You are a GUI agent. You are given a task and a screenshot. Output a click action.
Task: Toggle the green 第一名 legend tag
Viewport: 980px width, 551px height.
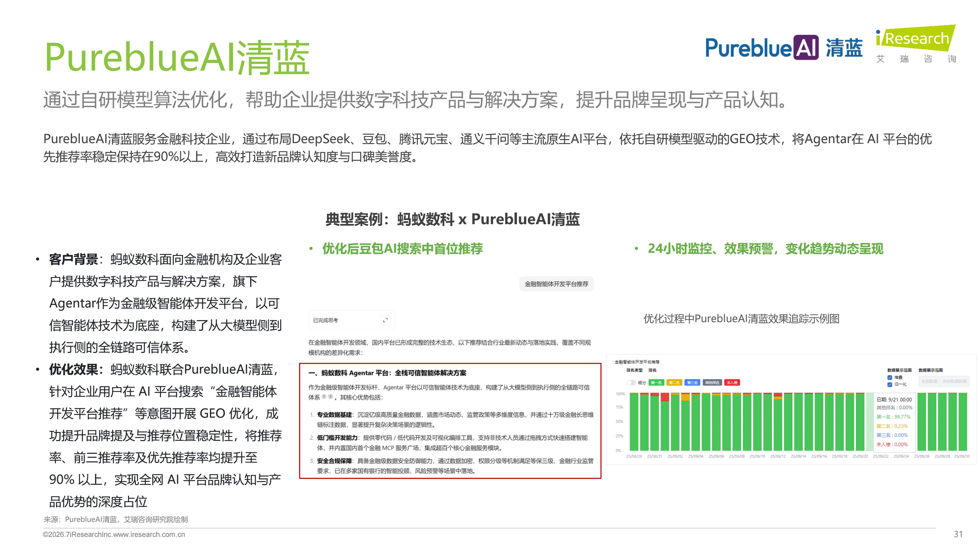pos(656,383)
